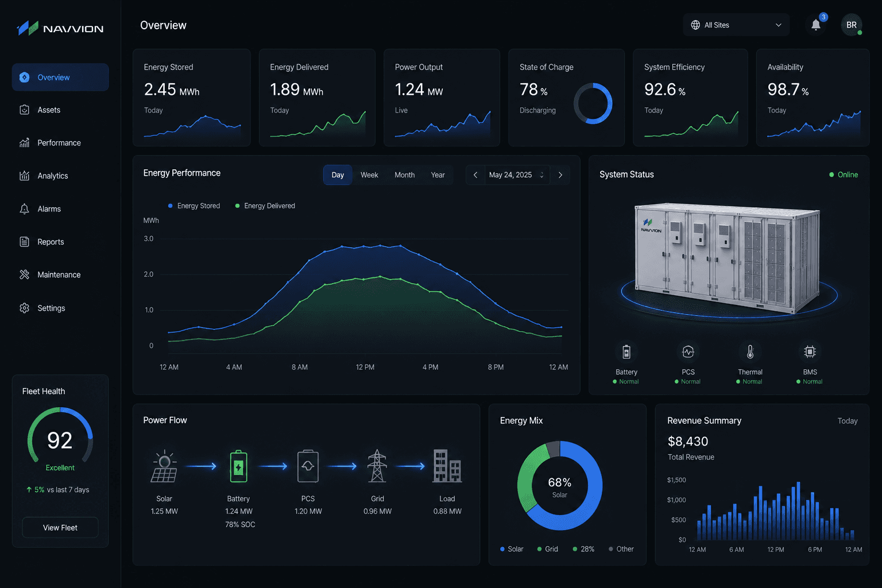882x588 pixels.
Task: Open Alarms page from sidebar
Action: (x=60, y=209)
